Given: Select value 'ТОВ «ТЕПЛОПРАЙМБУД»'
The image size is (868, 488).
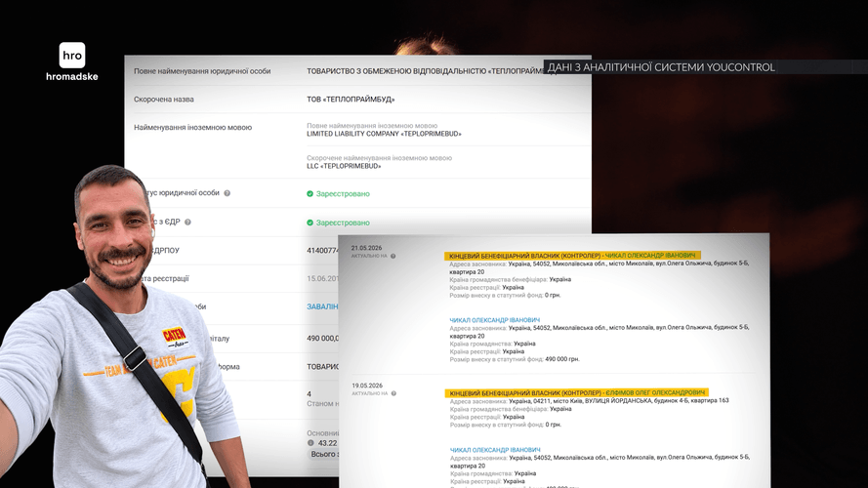Looking at the screenshot, I should click(x=351, y=100).
